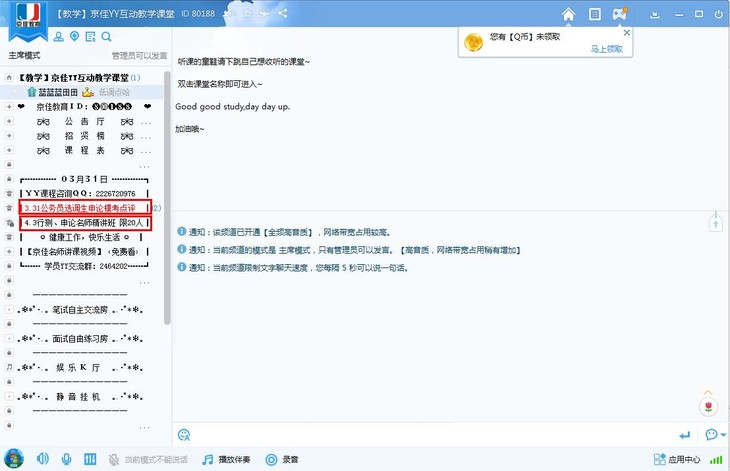Open the list template icon in top bar
The width and height of the screenshot is (730, 471).
pos(595,14)
